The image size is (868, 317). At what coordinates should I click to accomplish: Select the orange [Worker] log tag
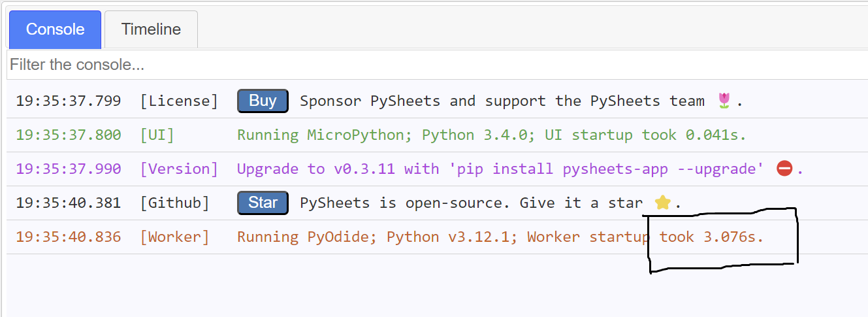[x=174, y=237]
